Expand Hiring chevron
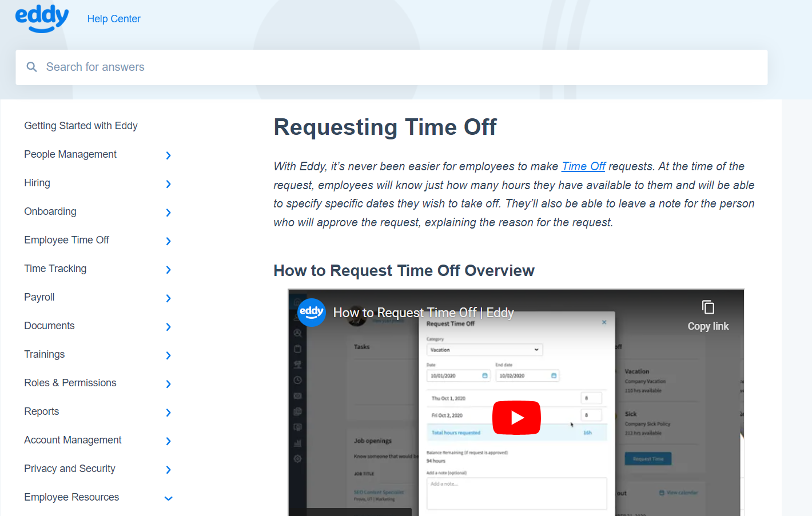 click(x=168, y=184)
